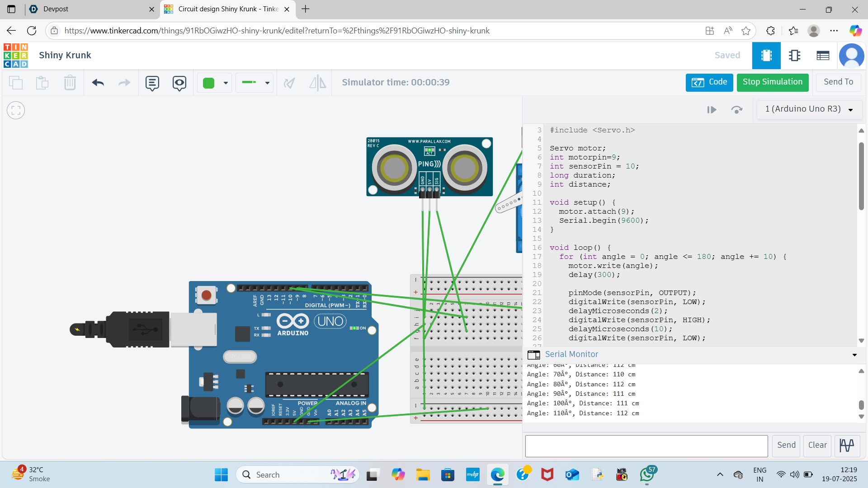Switch to the Devpost browser tab
868x488 pixels.
point(90,9)
